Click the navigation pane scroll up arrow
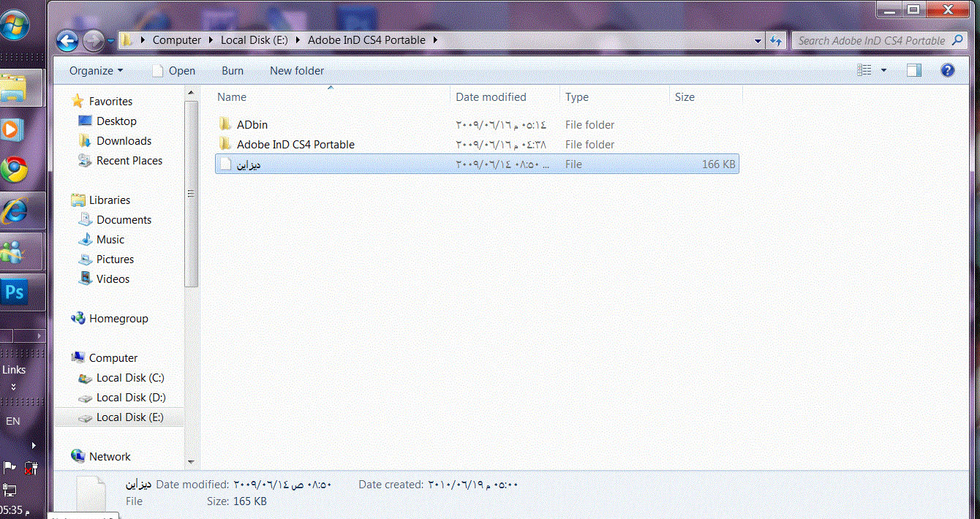This screenshot has height=519, width=980. (192, 94)
